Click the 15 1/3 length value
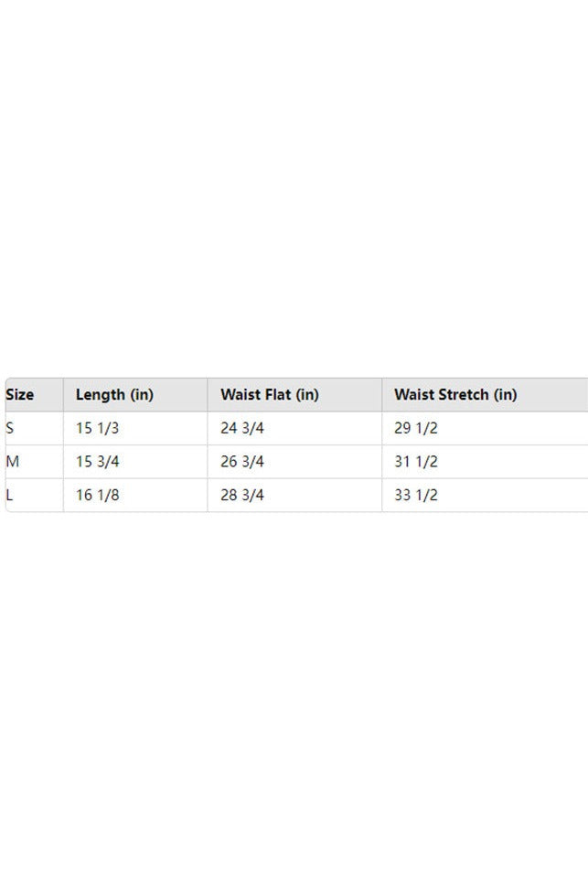The image size is (588, 888). (x=97, y=428)
